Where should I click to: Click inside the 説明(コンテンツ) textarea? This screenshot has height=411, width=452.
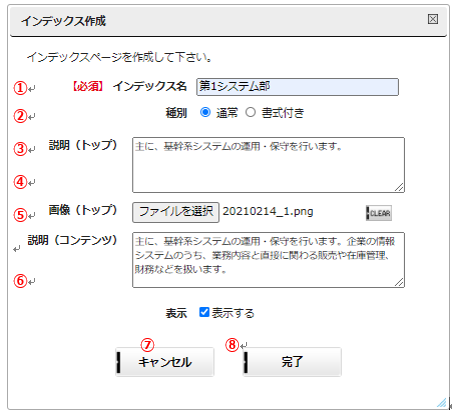coord(268,260)
